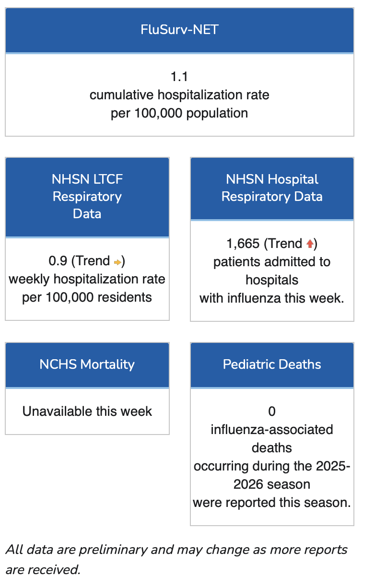Click the 1.1 cumulative rate value
The image size is (375, 588).
click(179, 77)
